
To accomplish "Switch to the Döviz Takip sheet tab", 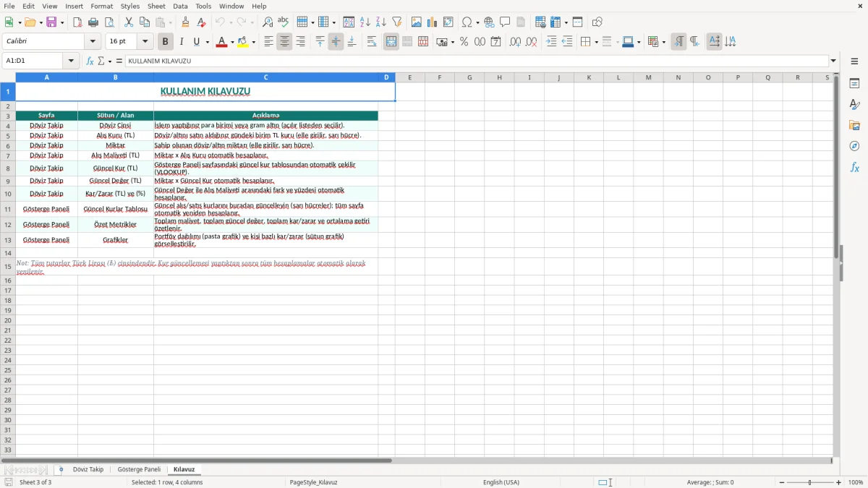I will pyautogui.click(x=88, y=470).
